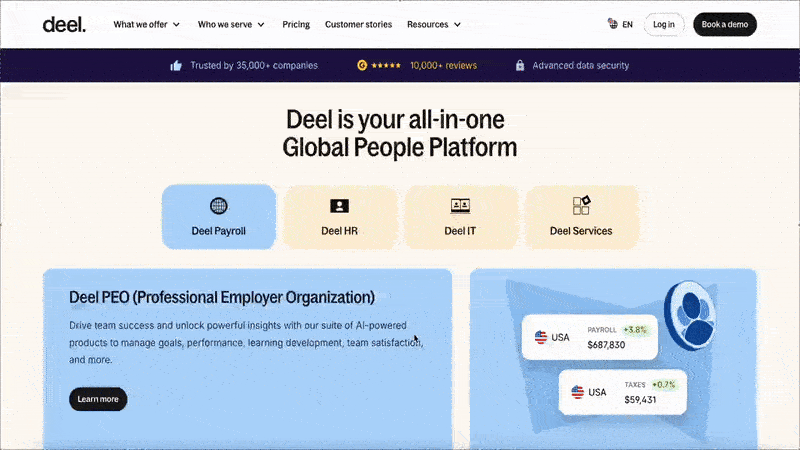Click the Deel Payroll globe icon

219,206
